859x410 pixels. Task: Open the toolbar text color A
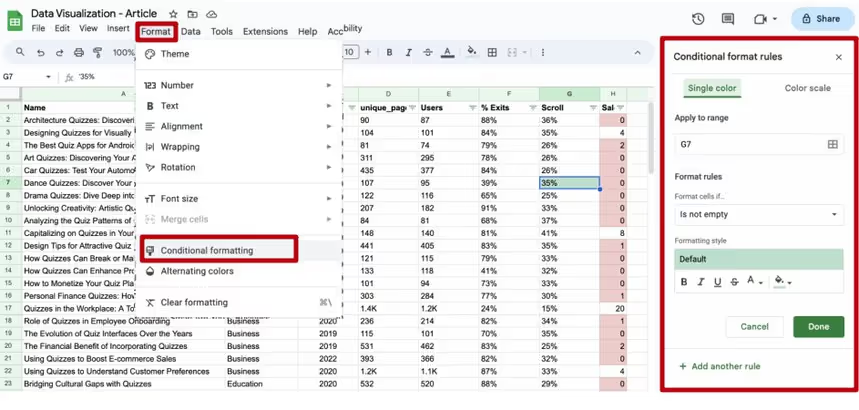click(448, 53)
